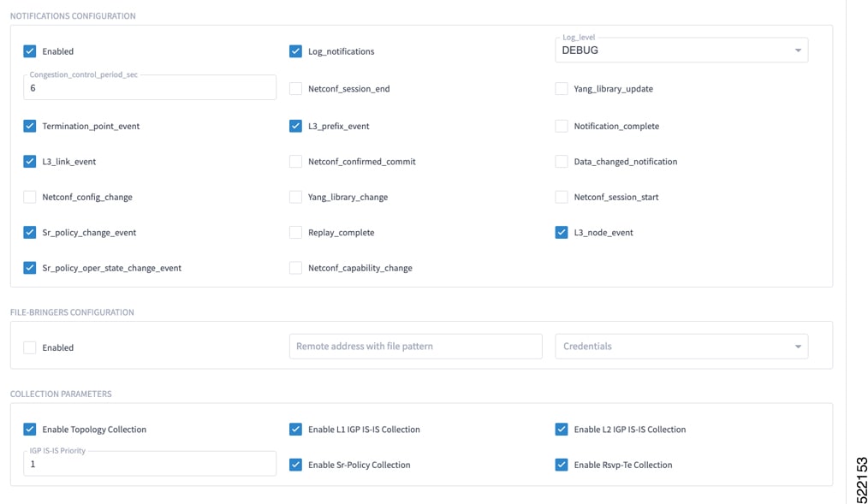Click the Congestion_control_period_sec input field

pyautogui.click(x=150, y=87)
